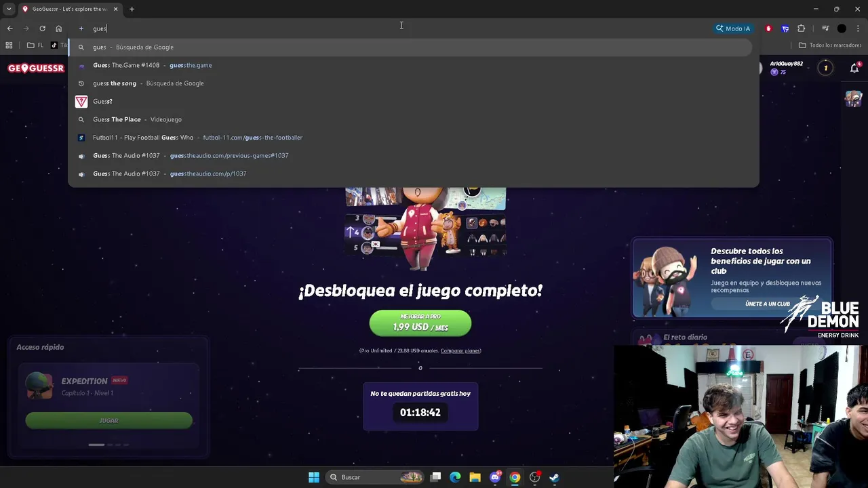Open Todos los marcadores folder
The image size is (868, 488).
point(830,45)
